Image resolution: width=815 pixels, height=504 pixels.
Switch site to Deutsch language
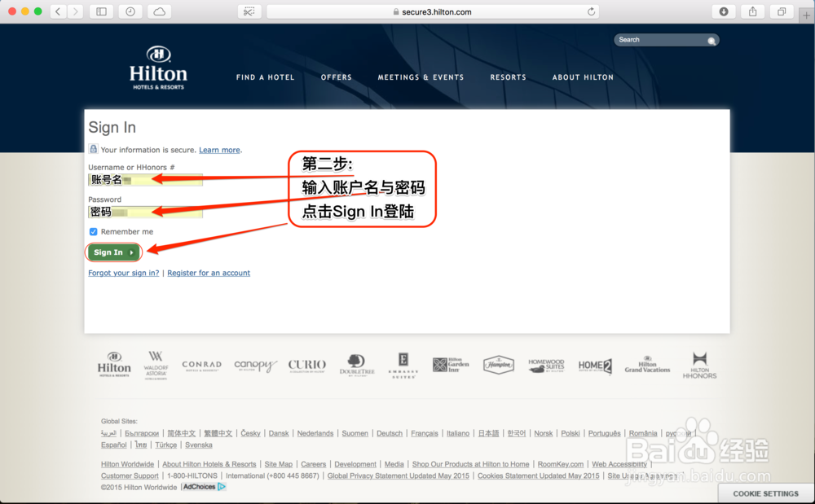point(390,433)
